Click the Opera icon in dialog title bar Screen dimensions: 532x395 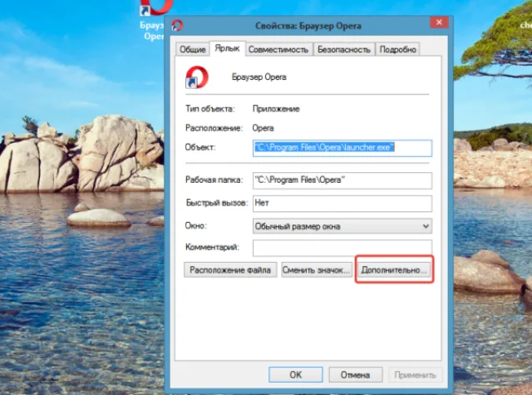pos(177,26)
